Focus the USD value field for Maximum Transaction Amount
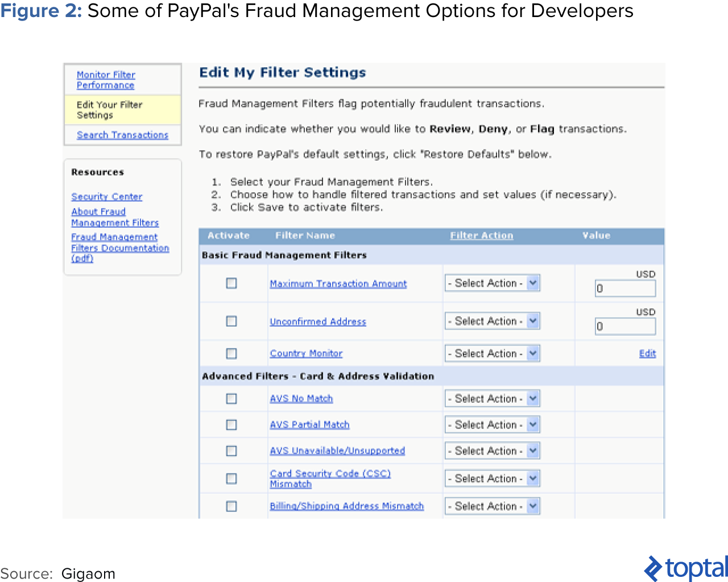The image size is (728, 582). tap(625, 289)
